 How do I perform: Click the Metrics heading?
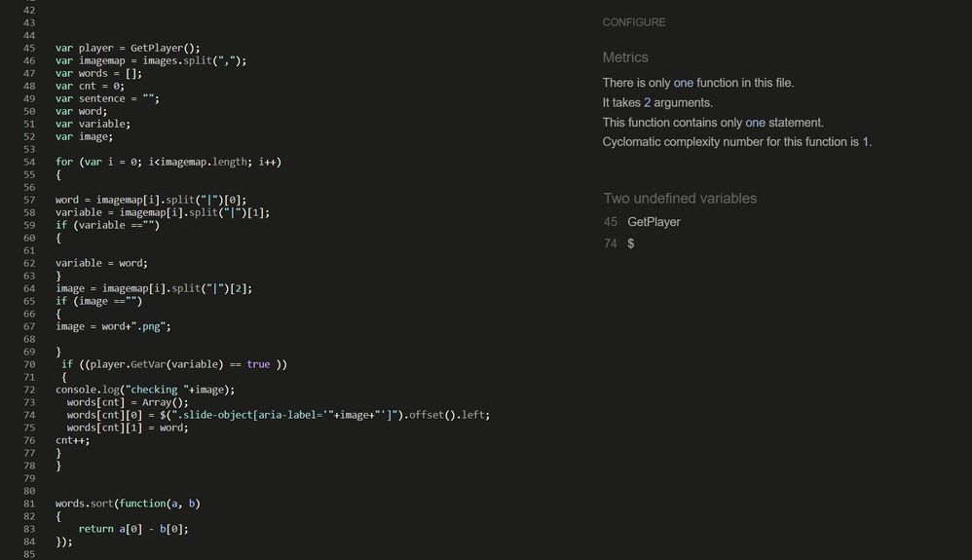(625, 57)
